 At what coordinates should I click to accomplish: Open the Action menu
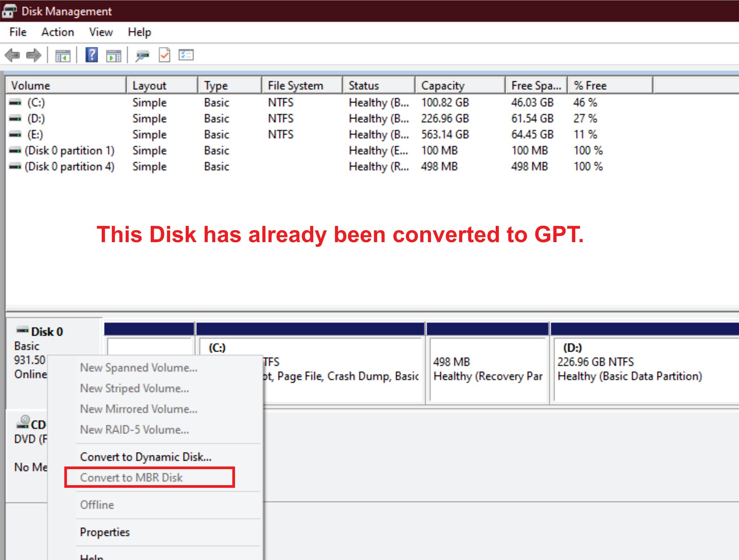click(x=58, y=32)
